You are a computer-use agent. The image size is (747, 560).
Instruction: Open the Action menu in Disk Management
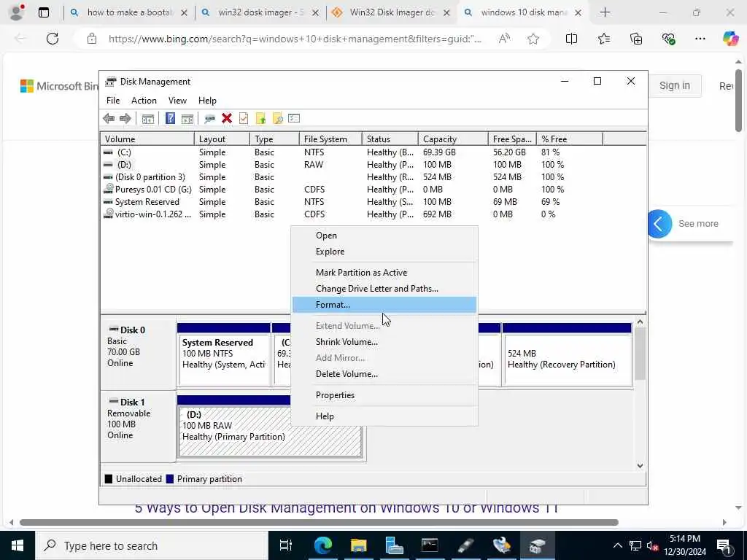coord(144,101)
